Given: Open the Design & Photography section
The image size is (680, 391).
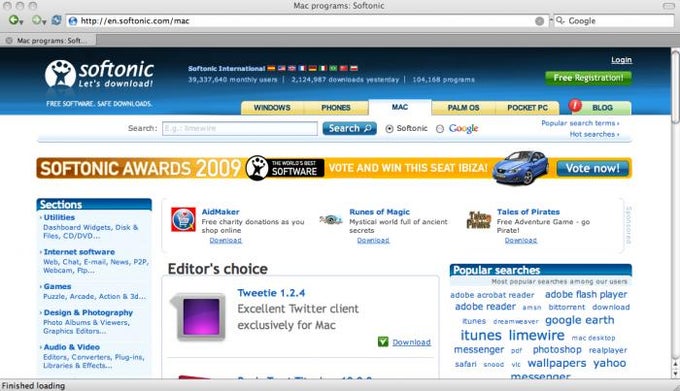Looking at the screenshot, I should pos(88,313).
